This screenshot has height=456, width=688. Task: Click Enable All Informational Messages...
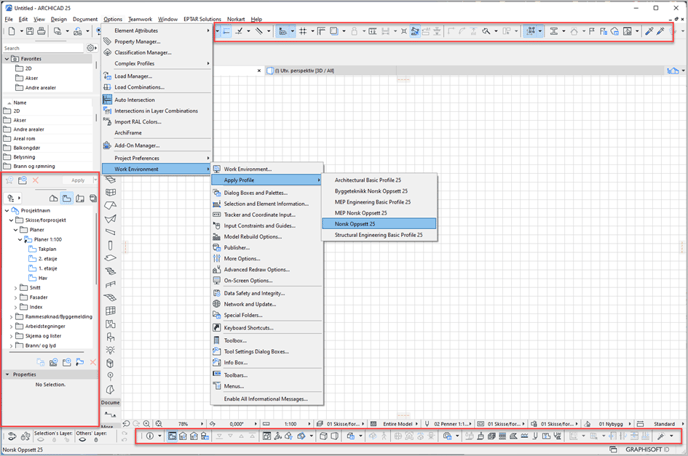click(x=267, y=399)
